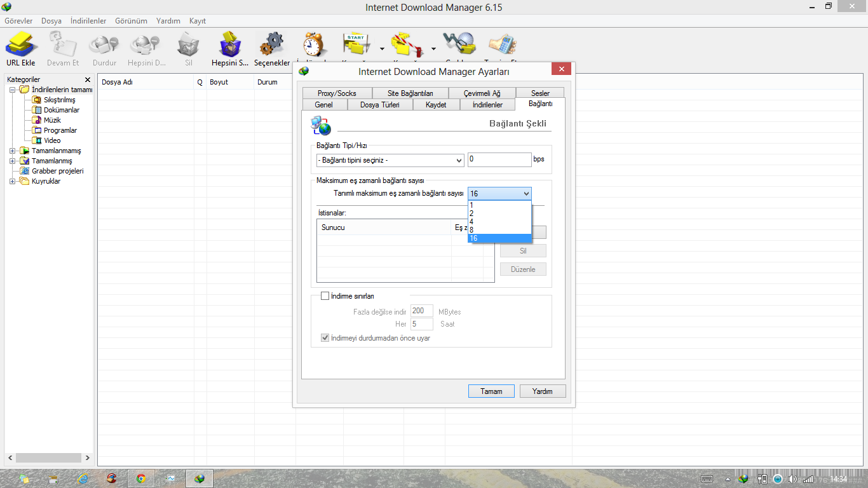Click the bps speed input field

(x=499, y=159)
